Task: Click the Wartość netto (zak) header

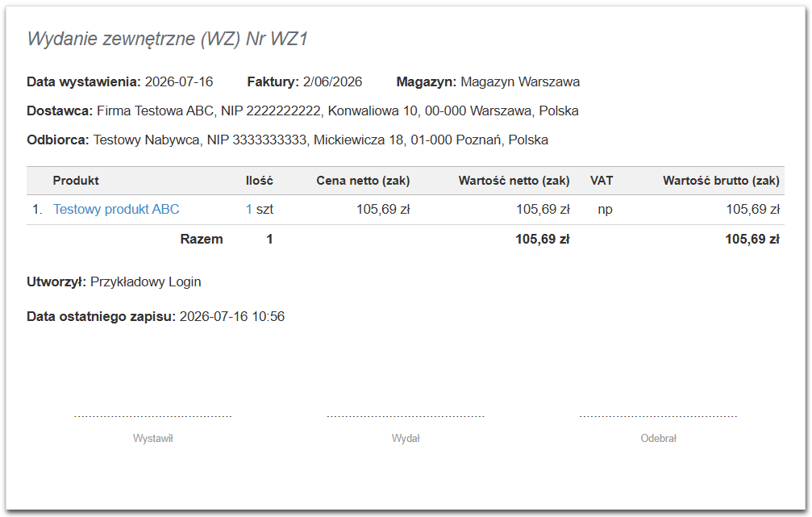Action: (514, 181)
